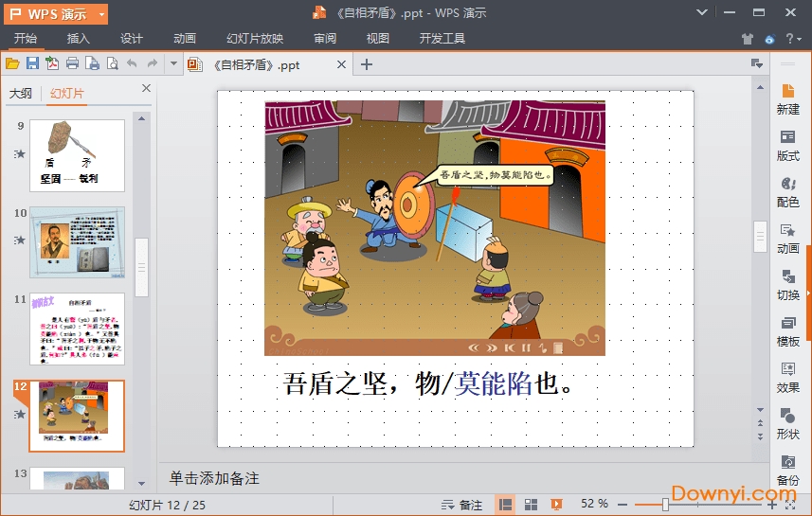Open the WPS 演示 application menu dropdown

pyautogui.click(x=102, y=14)
